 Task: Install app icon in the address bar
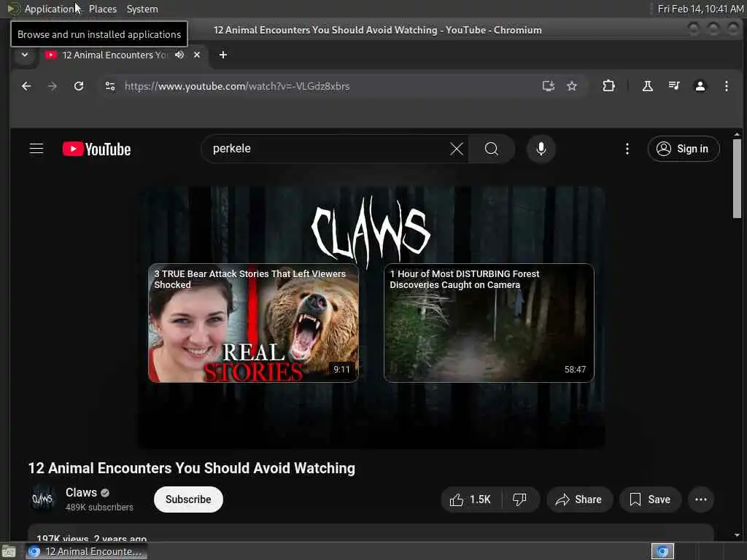[x=549, y=86]
